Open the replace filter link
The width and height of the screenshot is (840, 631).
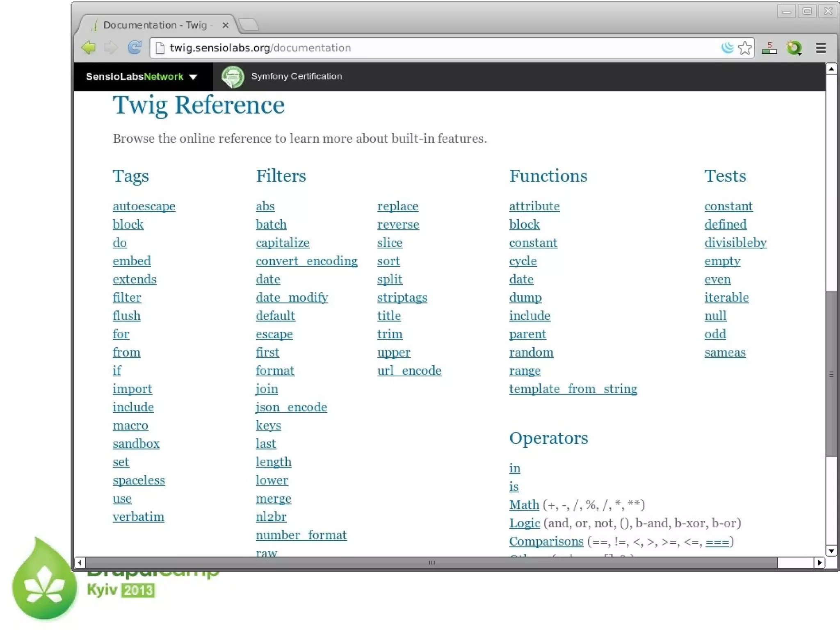click(398, 206)
